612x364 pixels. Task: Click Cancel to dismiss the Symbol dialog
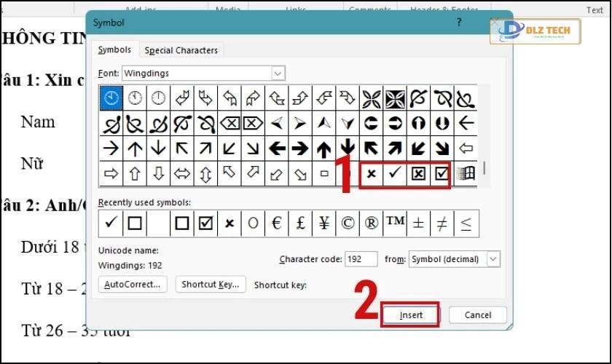click(x=477, y=315)
